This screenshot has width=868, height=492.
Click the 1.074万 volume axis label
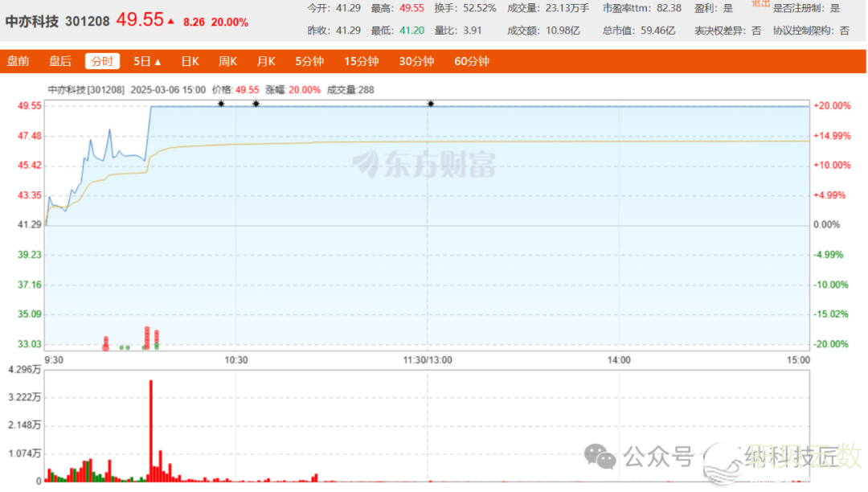coord(25,453)
